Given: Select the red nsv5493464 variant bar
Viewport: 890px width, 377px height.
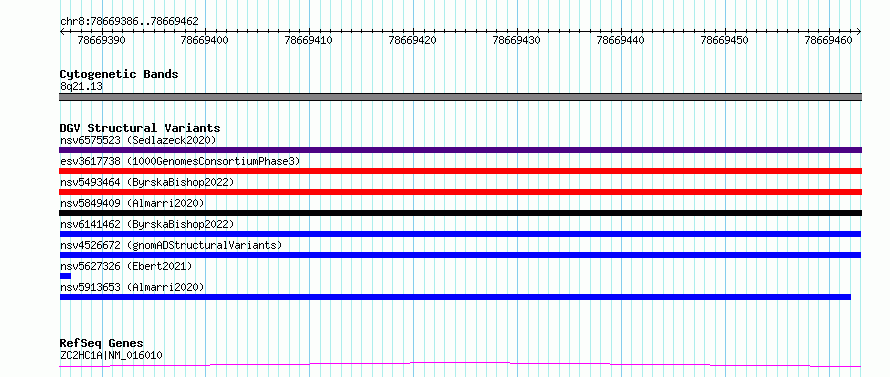Looking at the screenshot, I should [x=460, y=192].
